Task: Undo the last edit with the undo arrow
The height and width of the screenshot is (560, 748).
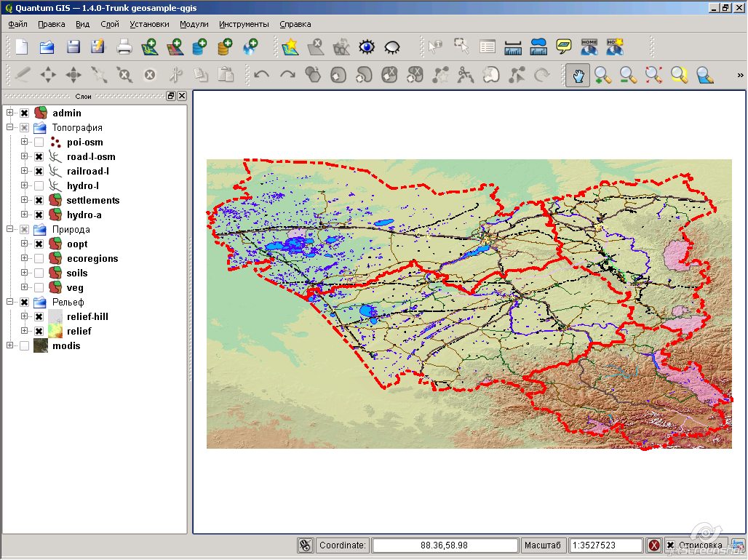Action: (261, 74)
